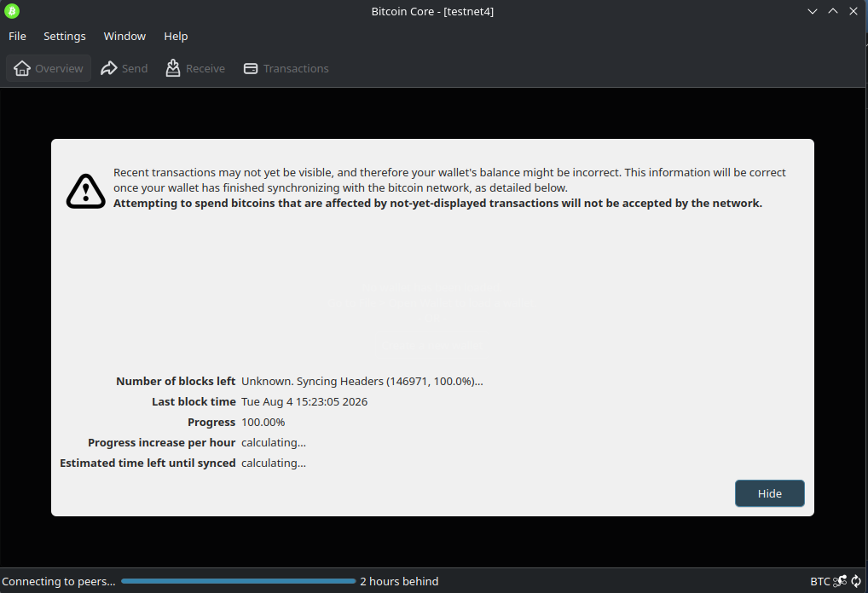Click the bold warning about spending bitcoins
Viewport: 868px width, 593px height.
point(438,203)
